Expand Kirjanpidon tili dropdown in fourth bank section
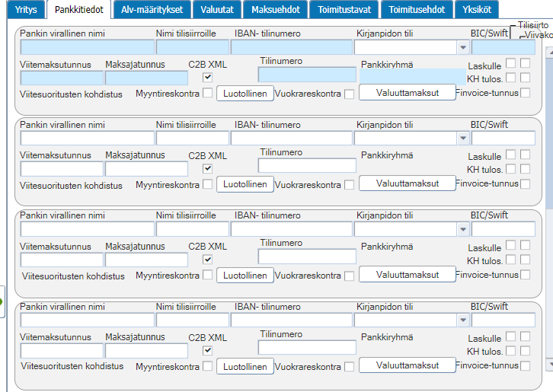553x392 pixels. (463, 320)
